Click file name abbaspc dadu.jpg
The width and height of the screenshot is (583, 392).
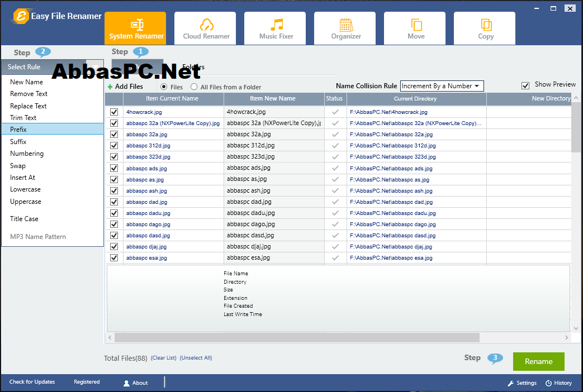point(148,213)
